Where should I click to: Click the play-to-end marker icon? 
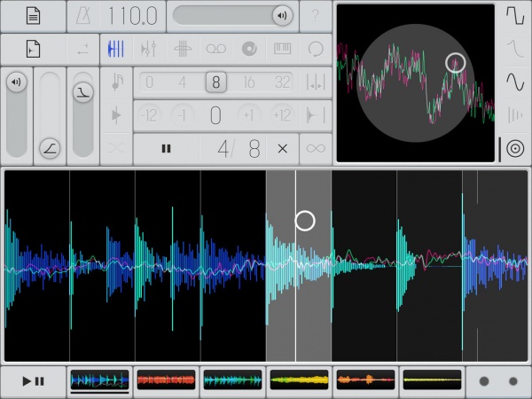pos(316,115)
